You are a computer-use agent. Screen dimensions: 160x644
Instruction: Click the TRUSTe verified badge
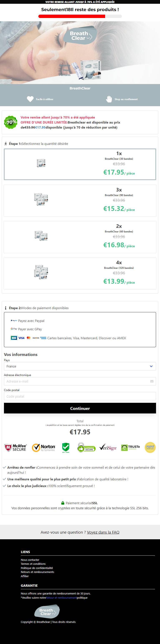(x=131, y=448)
